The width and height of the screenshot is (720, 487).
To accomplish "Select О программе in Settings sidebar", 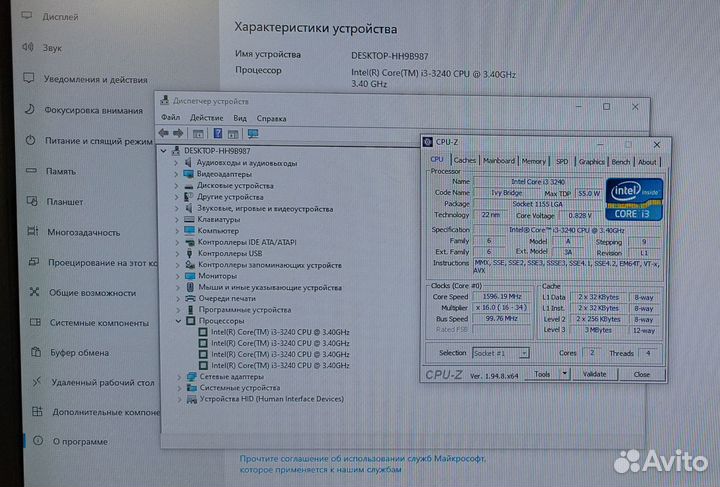I will (80, 442).
